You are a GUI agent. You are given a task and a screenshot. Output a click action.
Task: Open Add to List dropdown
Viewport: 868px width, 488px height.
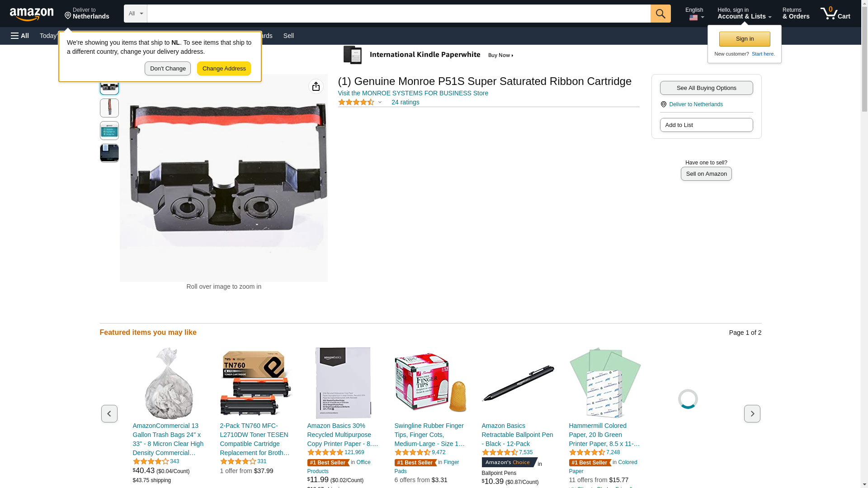coord(706,125)
